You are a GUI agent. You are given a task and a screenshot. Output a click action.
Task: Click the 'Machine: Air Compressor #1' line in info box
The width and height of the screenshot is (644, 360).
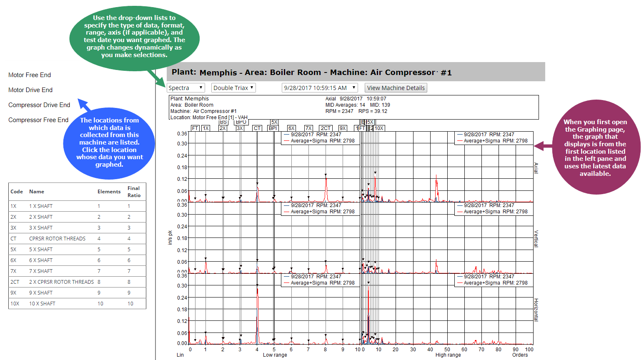203,111
